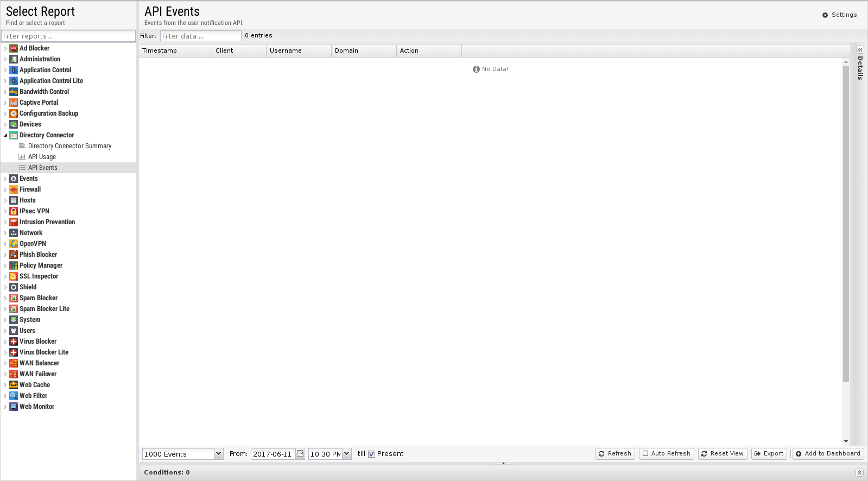Click the Configuration Backup icon
This screenshot has width=868, height=481.
(x=14, y=113)
